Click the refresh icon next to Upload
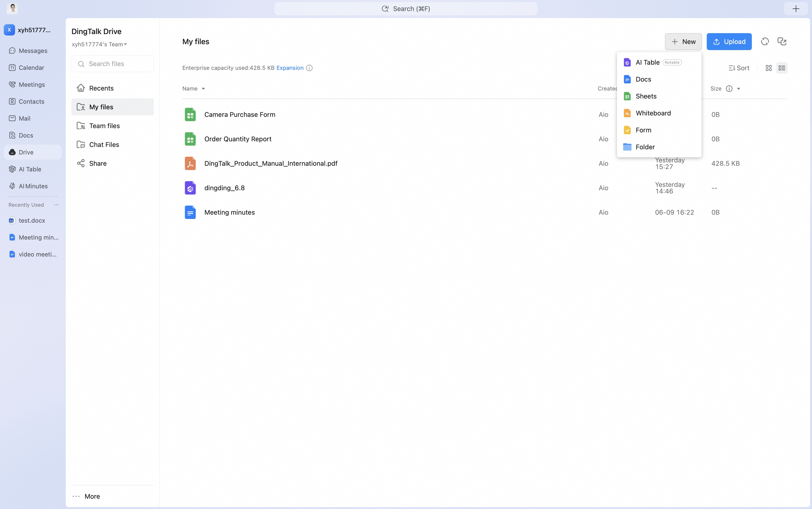Image resolution: width=812 pixels, height=509 pixels. (x=765, y=41)
